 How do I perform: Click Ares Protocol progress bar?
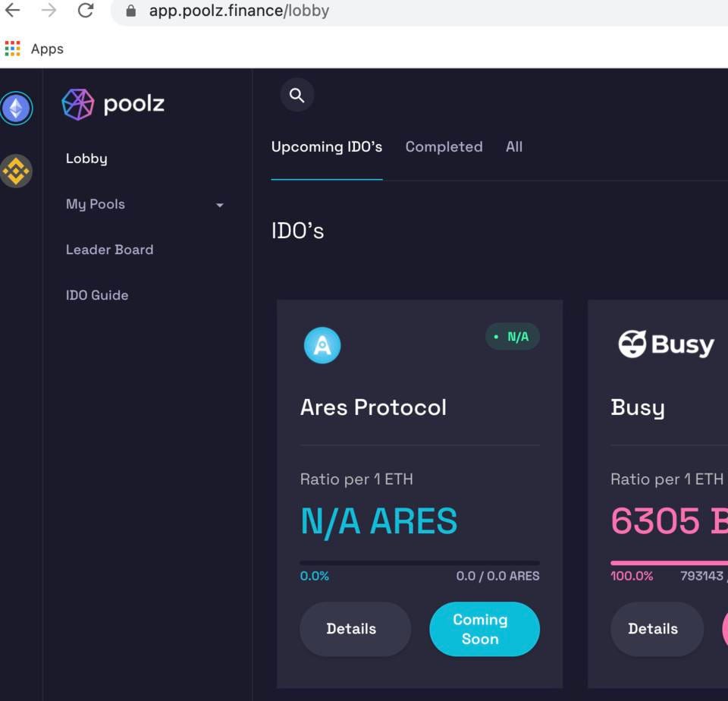419,563
